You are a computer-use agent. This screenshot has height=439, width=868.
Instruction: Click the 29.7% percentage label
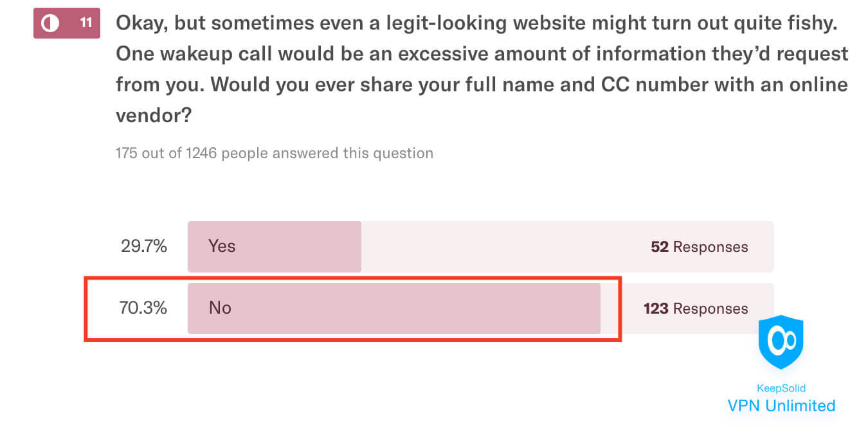(144, 246)
